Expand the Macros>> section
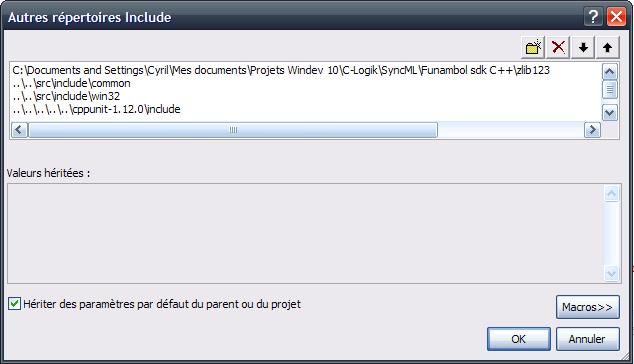634x364 pixels. [x=588, y=307]
